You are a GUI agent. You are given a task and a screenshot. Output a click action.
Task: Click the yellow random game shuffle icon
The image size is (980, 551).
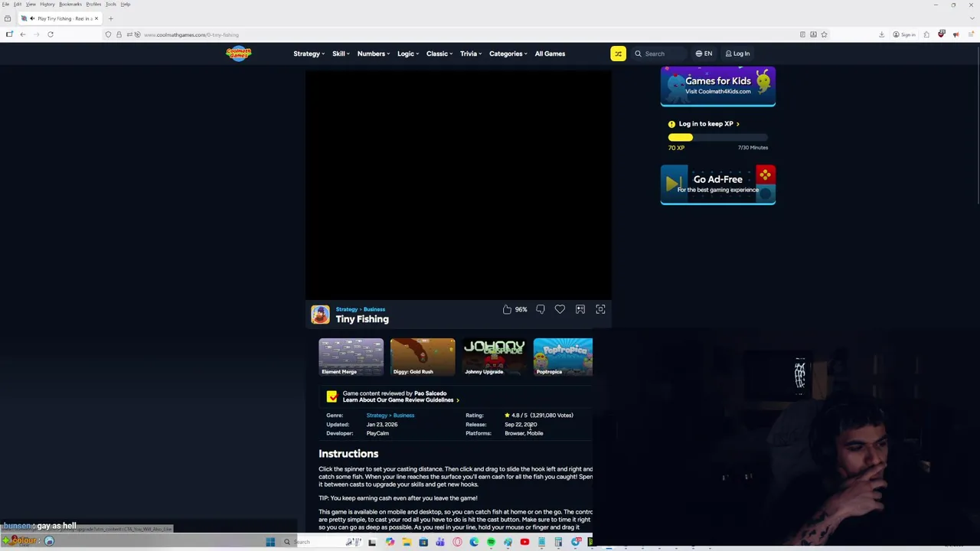618,54
